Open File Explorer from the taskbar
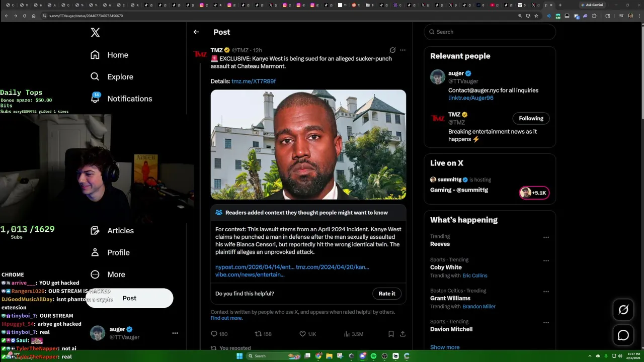This screenshot has height=362, width=644. [329, 356]
